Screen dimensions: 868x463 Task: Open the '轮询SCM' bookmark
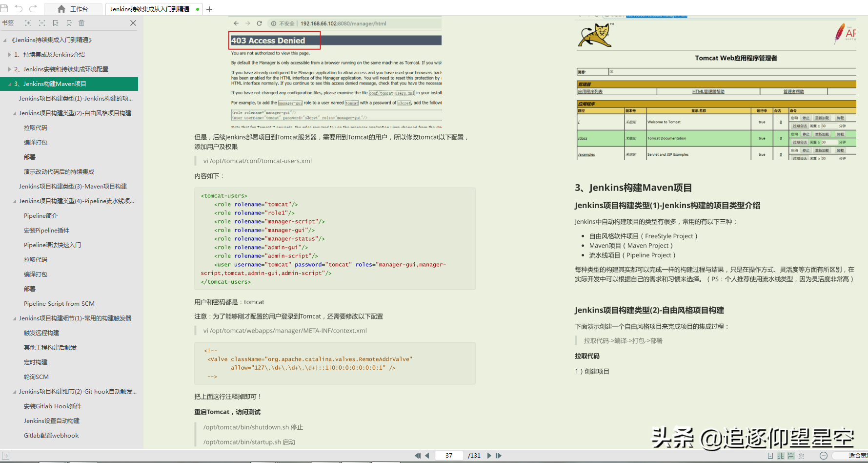(36, 377)
